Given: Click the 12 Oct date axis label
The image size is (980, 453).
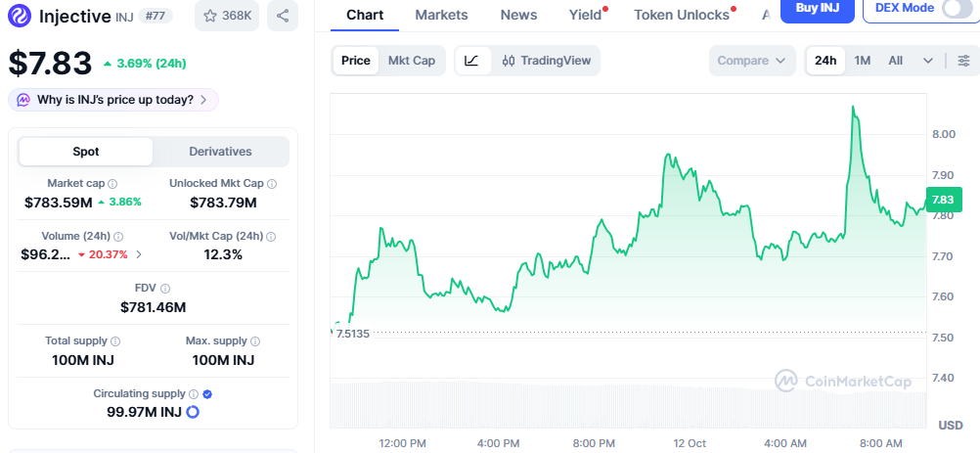Looking at the screenshot, I should [x=690, y=443].
